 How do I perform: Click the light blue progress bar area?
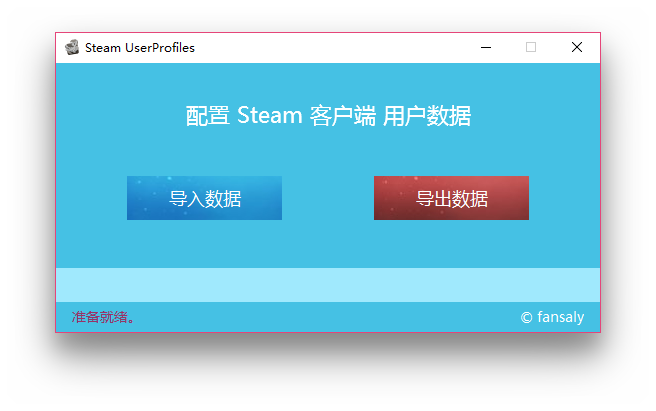pyautogui.click(x=328, y=285)
